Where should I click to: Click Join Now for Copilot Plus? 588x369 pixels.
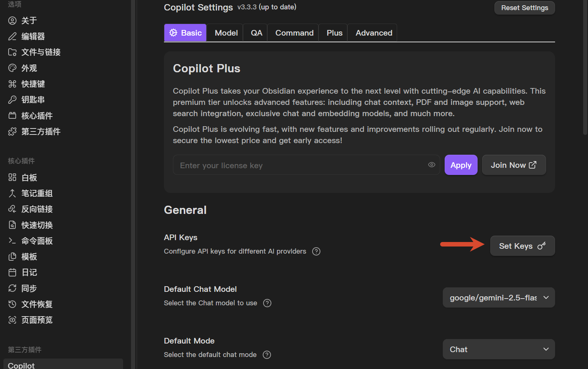(514, 165)
